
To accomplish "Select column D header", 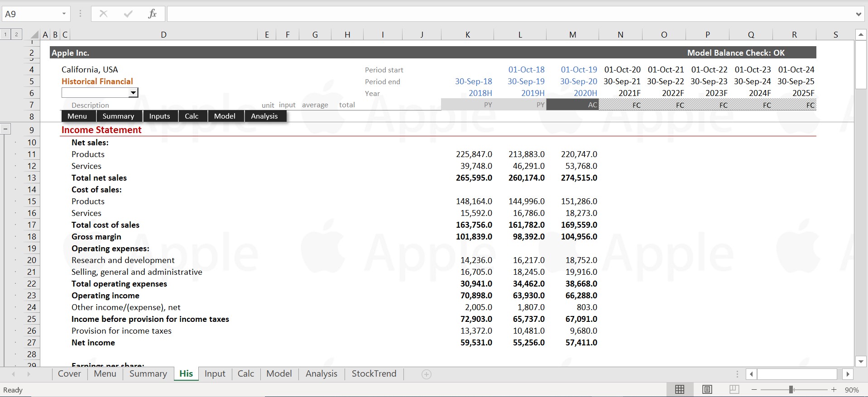I will coord(163,35).
